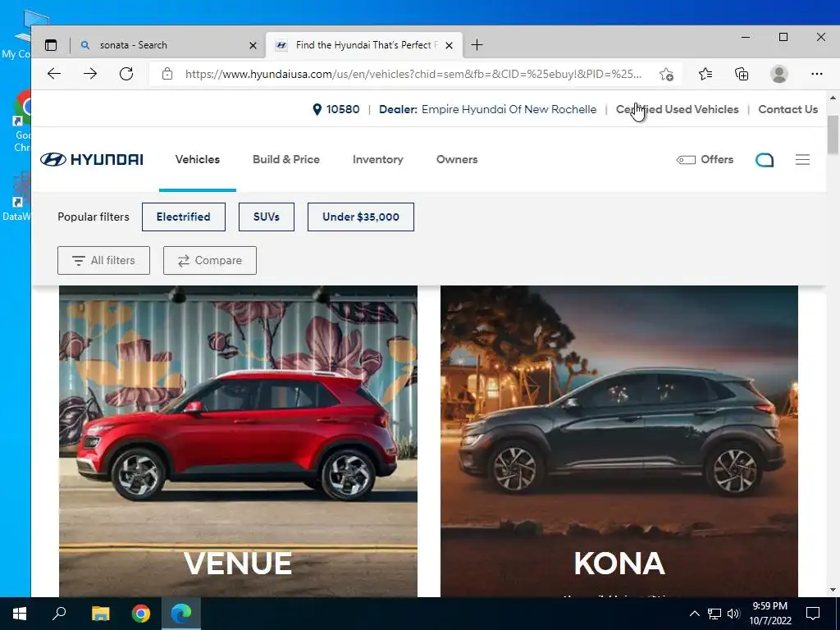840x630 pixels.
Task: Open the tab actions menu icon
Action: [51, 45]
